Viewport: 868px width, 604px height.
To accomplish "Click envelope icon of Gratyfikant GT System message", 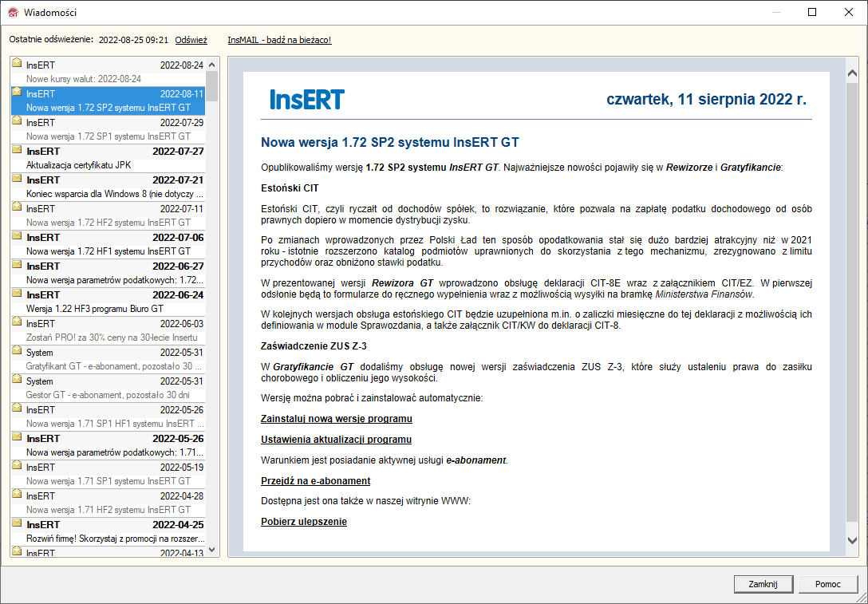I will point(18,350).
